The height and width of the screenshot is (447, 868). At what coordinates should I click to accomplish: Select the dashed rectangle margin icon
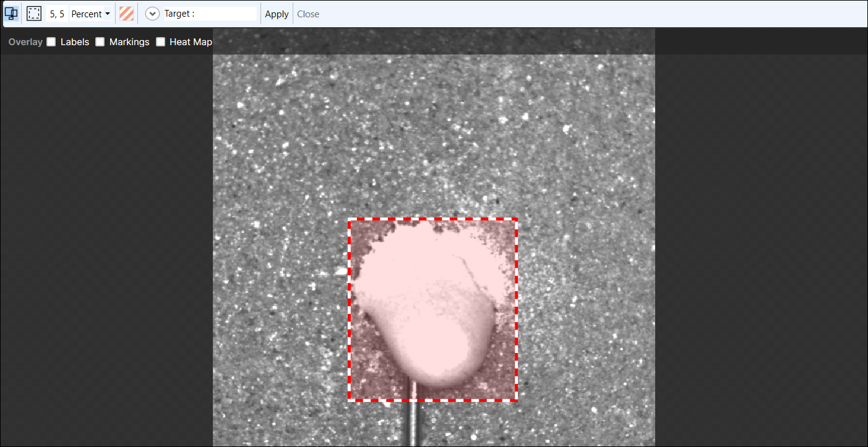pos(34,14)
